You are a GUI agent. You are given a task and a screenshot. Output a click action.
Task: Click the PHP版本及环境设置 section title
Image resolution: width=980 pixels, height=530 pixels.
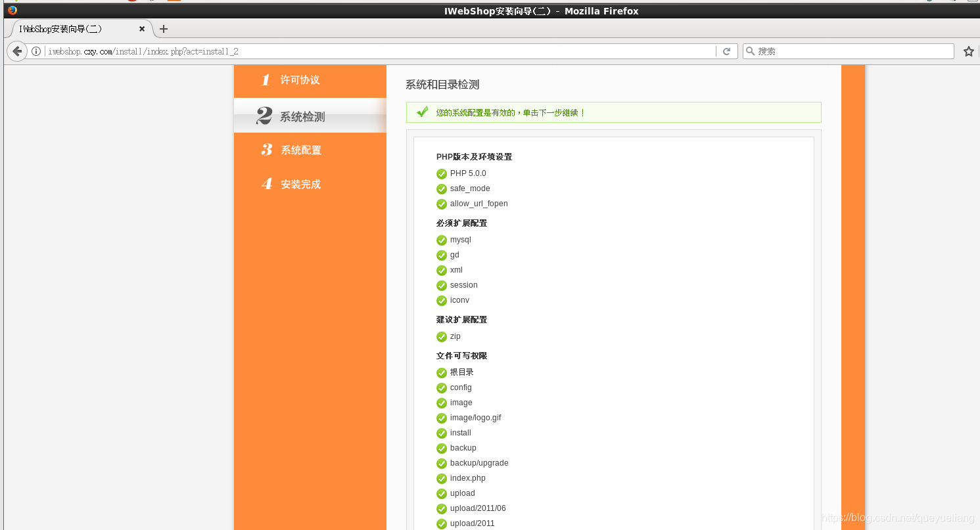click(x=474, y=157)
